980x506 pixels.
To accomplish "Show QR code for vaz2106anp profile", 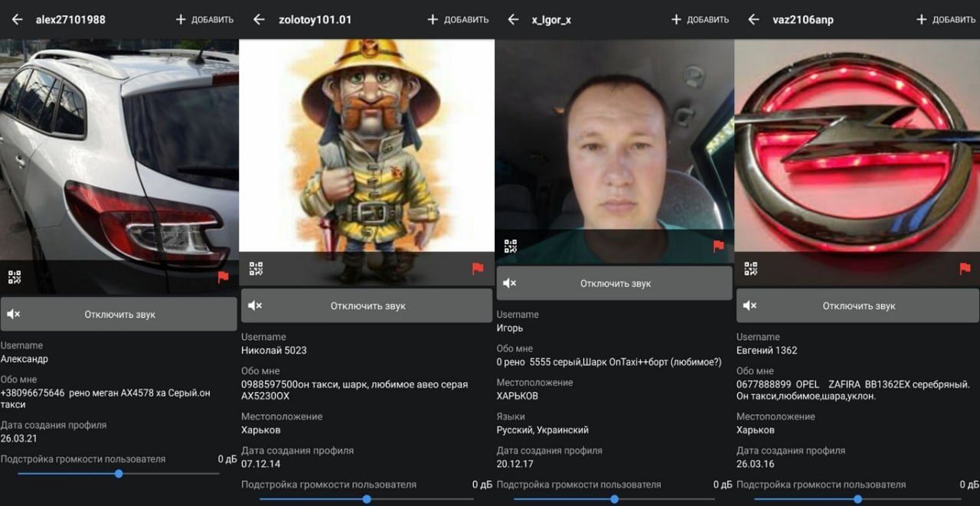I will (x=750, y=269).
